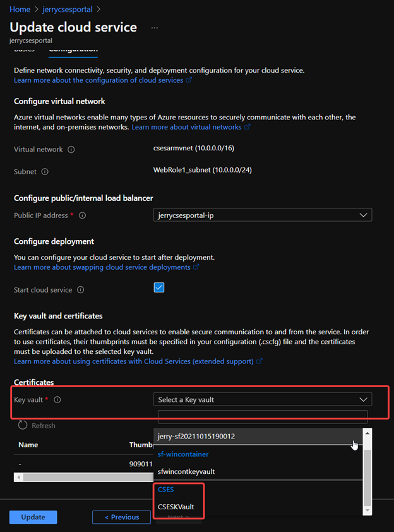This screenshot has width=394, height=532.
Task: Click the dropdown list vertical scrollbar thumb
Action: click(x=367, y=478)
